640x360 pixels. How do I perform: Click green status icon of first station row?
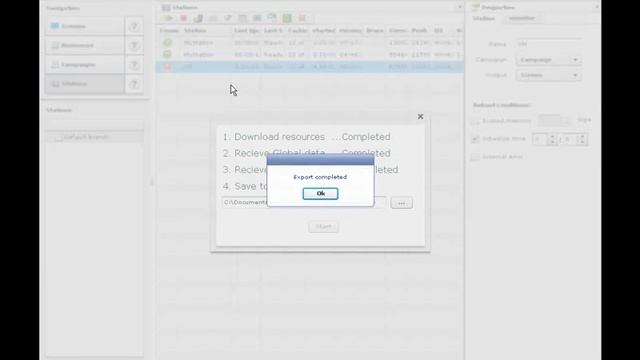point(167,42)
